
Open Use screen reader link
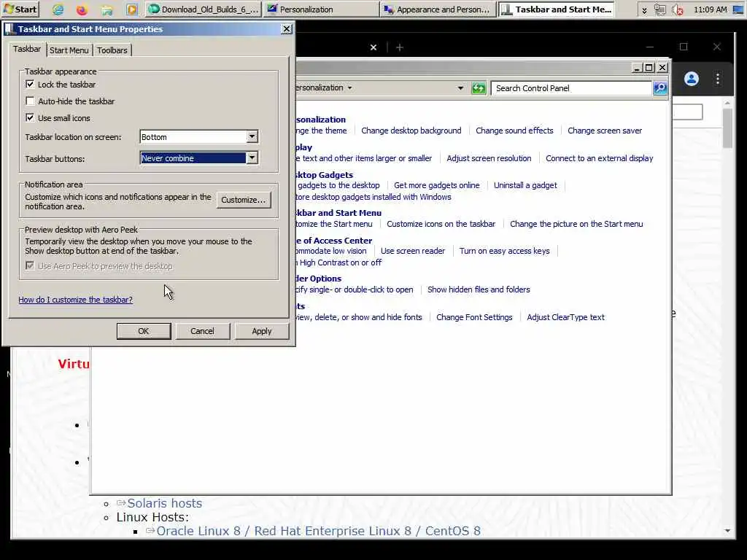pyautogui.click(x=413, y=251)
